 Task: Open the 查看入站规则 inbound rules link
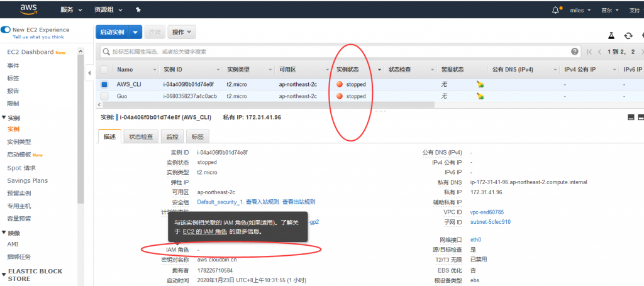pyautogui.click(x=263, y=202)
